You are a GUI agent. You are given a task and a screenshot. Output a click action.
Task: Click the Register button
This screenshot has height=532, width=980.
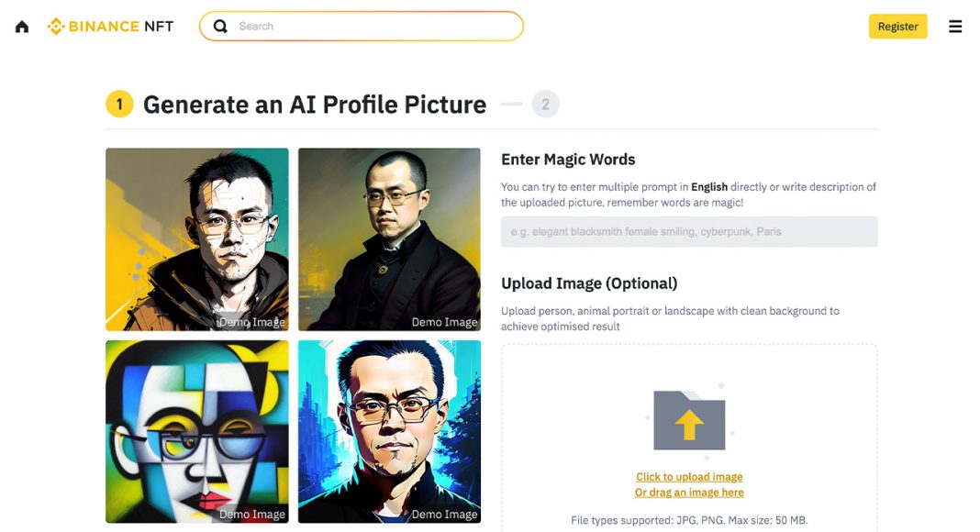point(897,27)
